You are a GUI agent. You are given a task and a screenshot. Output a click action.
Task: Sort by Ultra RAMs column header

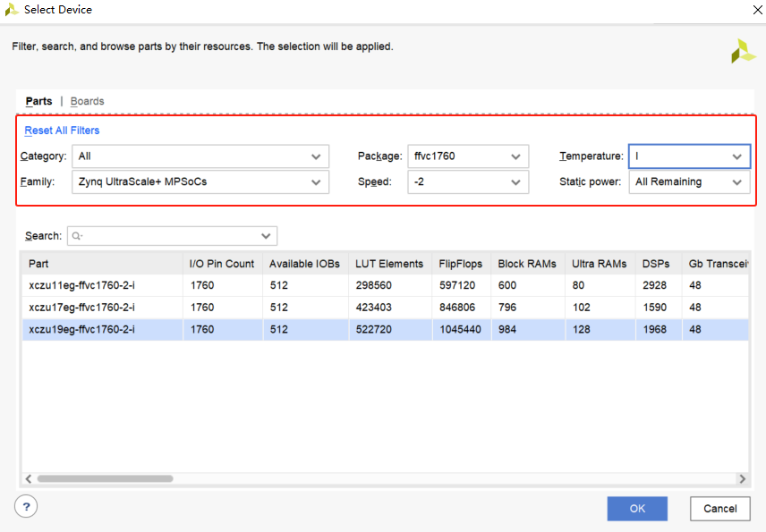click(600, 264)
